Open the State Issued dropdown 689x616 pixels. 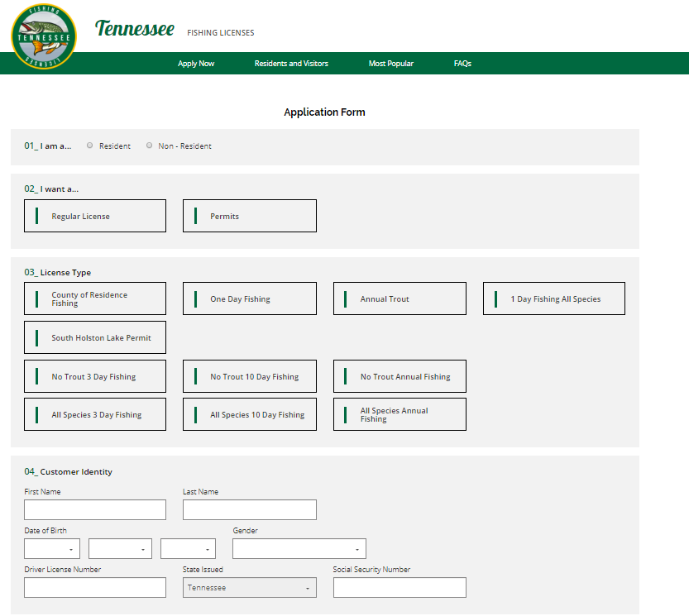[249, 588]
